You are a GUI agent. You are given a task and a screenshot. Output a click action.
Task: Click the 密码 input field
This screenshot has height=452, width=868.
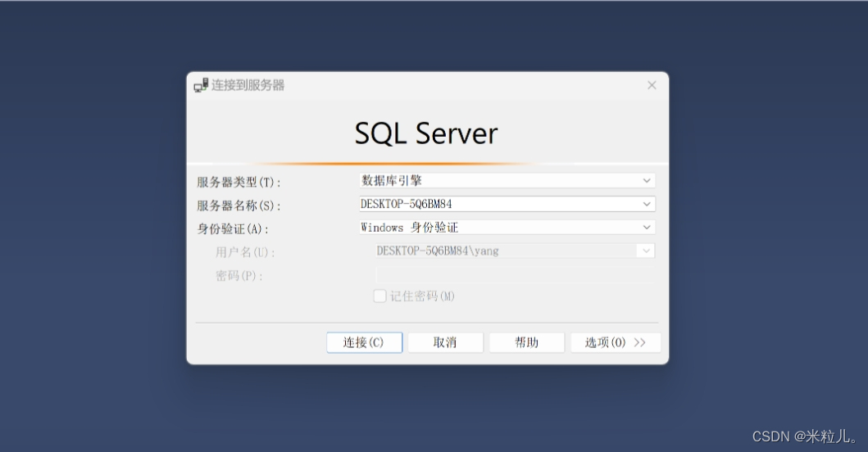[x=516, y=275]
